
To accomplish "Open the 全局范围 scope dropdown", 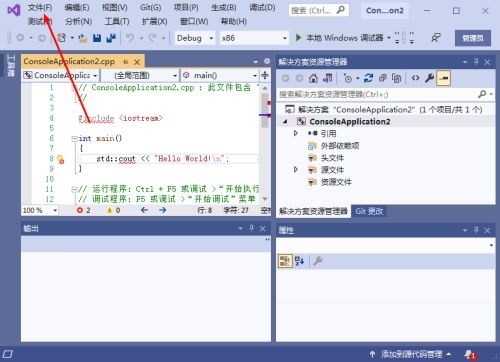I will (140, 76).
